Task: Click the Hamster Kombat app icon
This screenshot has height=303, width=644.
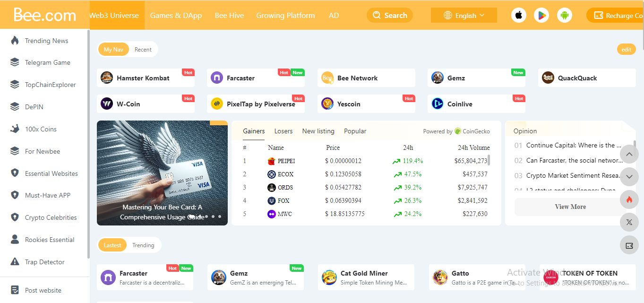Action: point(107,78)
